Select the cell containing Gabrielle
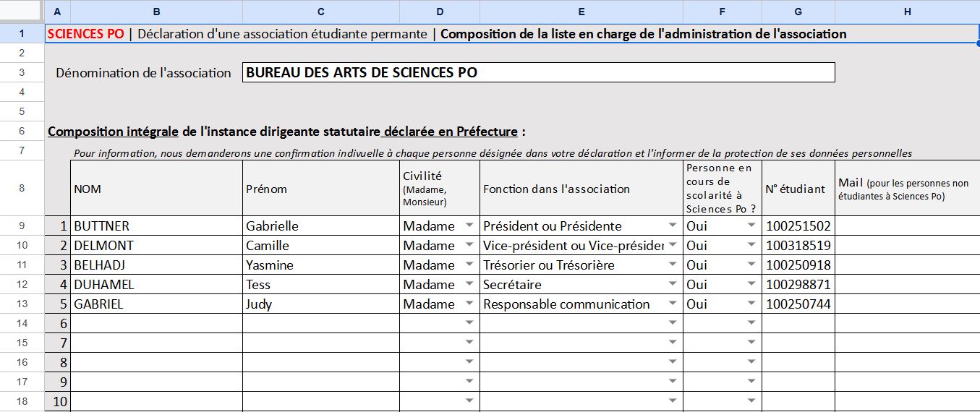980x412 pixels. point(320,226)
